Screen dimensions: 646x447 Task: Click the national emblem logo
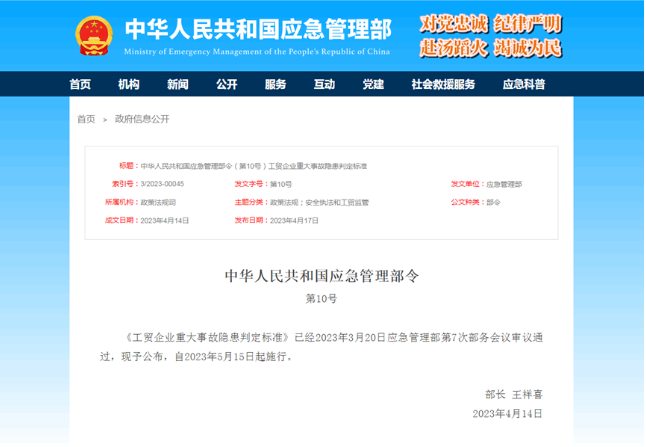click(94, 35)
